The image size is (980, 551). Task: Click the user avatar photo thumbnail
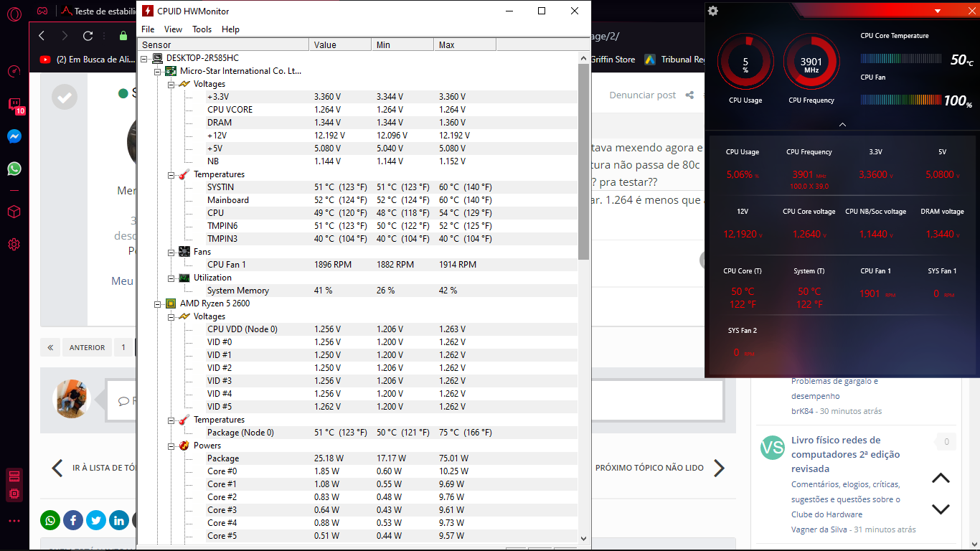[73, 399]
